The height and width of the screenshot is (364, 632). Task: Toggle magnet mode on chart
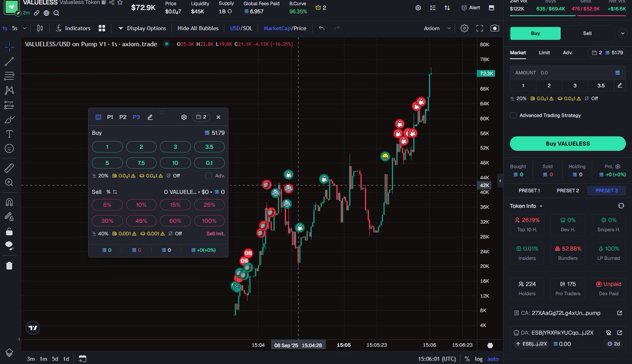pos(9,202)
